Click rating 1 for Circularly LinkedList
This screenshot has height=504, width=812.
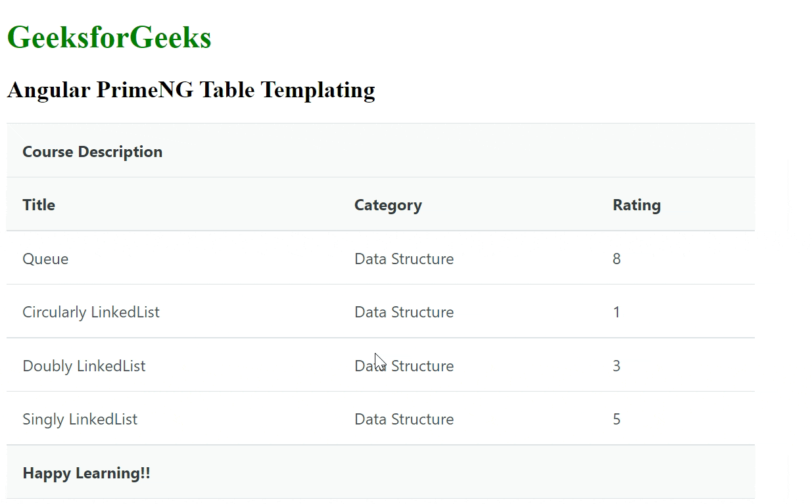(617, 312)
